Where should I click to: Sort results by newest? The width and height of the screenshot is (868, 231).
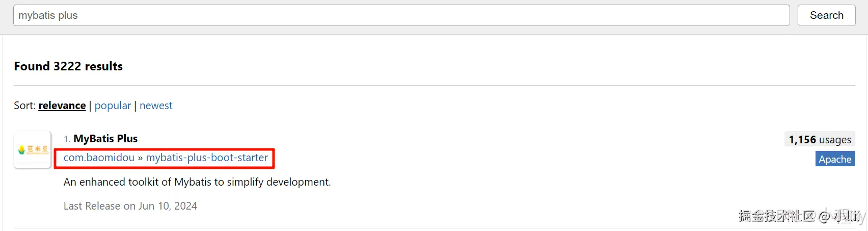pyautogui.click(x=156, y=106)
